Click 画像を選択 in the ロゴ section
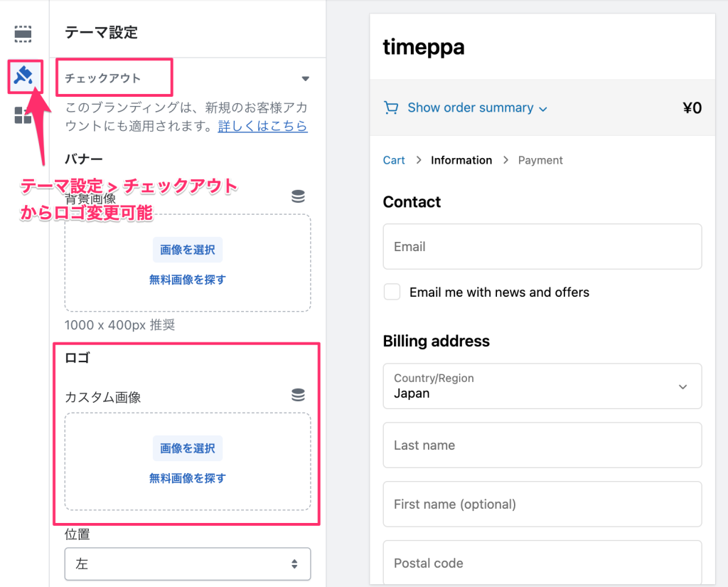The image size is (728, 587). (x=187, y=448)
